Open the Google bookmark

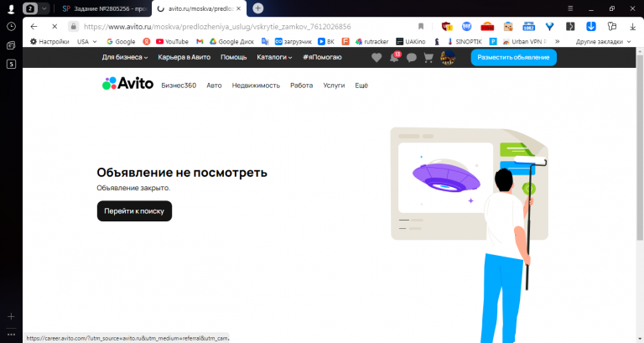coord(121,41)
